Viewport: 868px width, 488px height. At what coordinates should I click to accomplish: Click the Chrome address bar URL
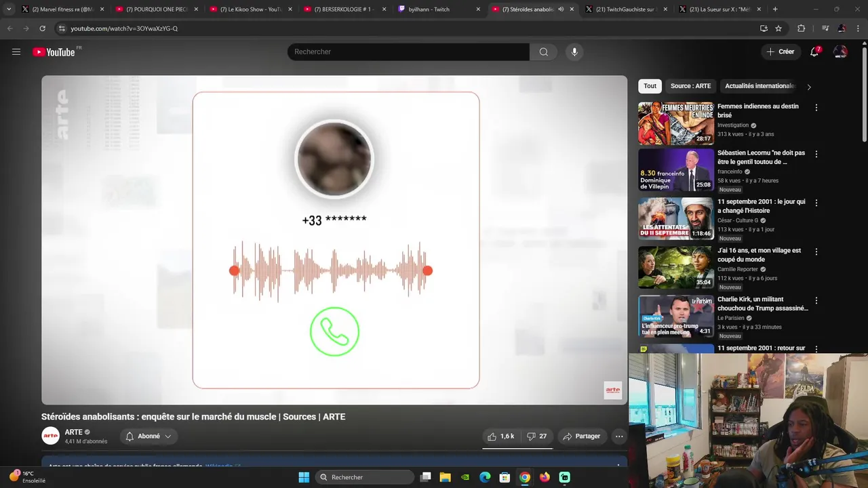pyautogui.click(x=124, y=28)
